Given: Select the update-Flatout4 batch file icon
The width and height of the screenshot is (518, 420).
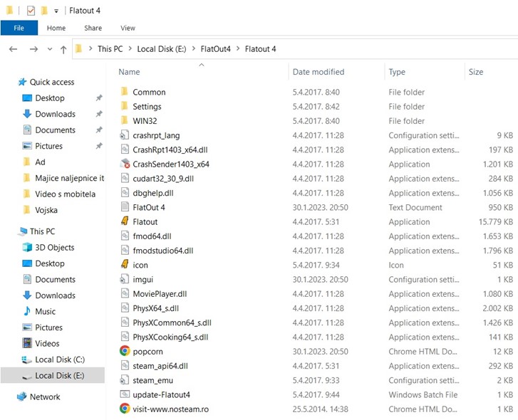Looking at the screenshot, I should click(124, 394).
